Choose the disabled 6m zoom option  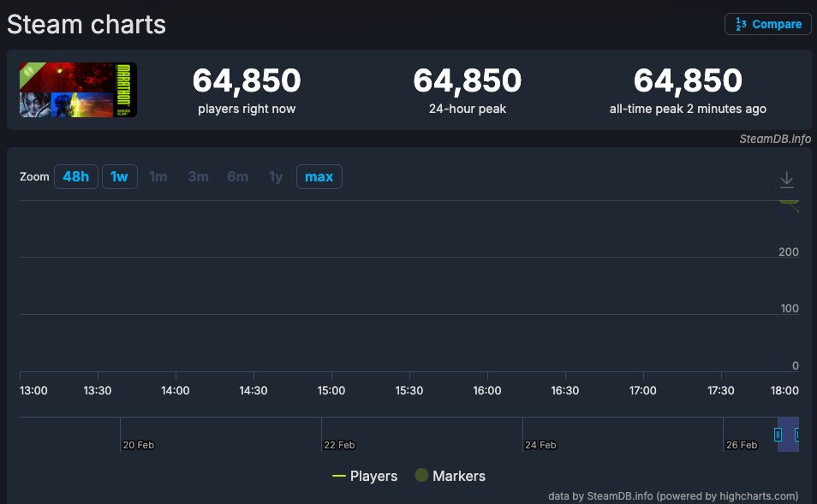[237, 176]
